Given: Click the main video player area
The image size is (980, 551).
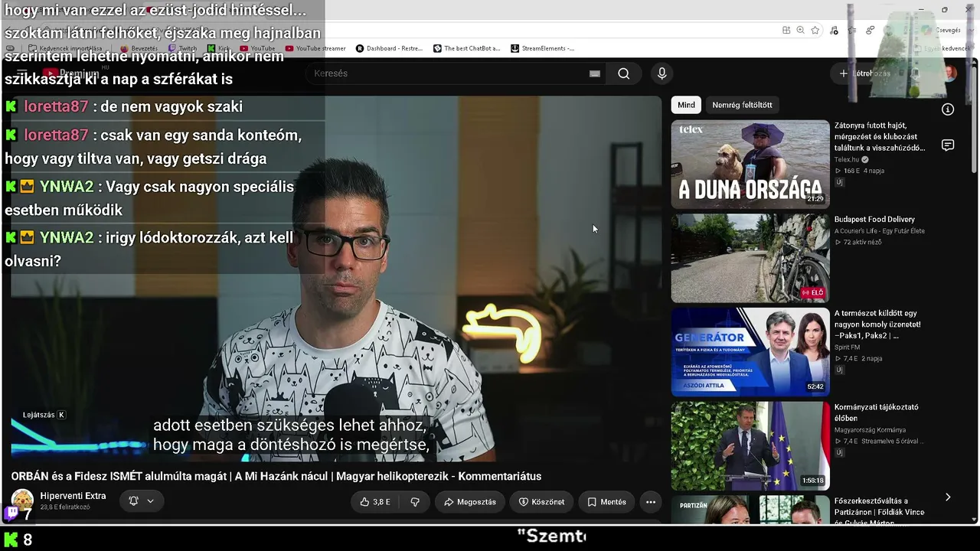Looking at the screenshot, I should [x=335, y=279].
